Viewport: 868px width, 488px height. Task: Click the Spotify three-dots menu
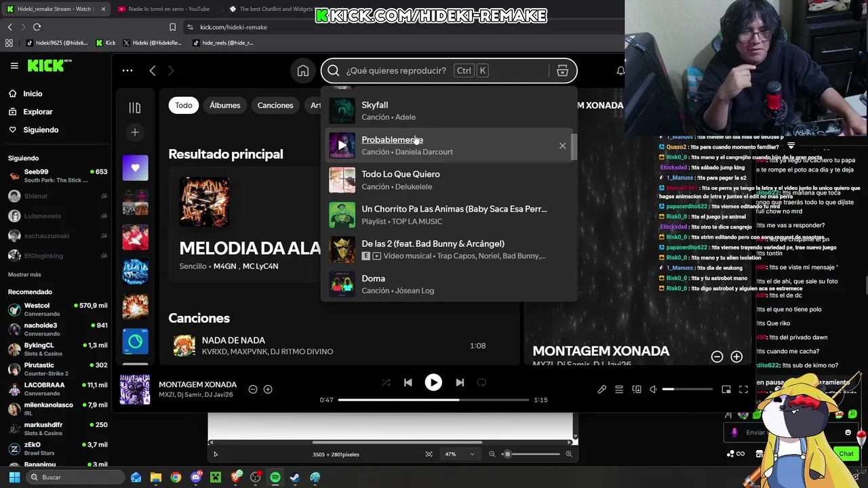(127, 70)
